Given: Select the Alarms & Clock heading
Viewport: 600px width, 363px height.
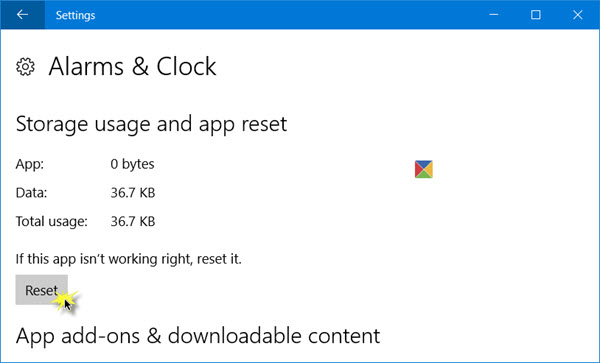Looking at the screenshot, I should tap(132, 67).
